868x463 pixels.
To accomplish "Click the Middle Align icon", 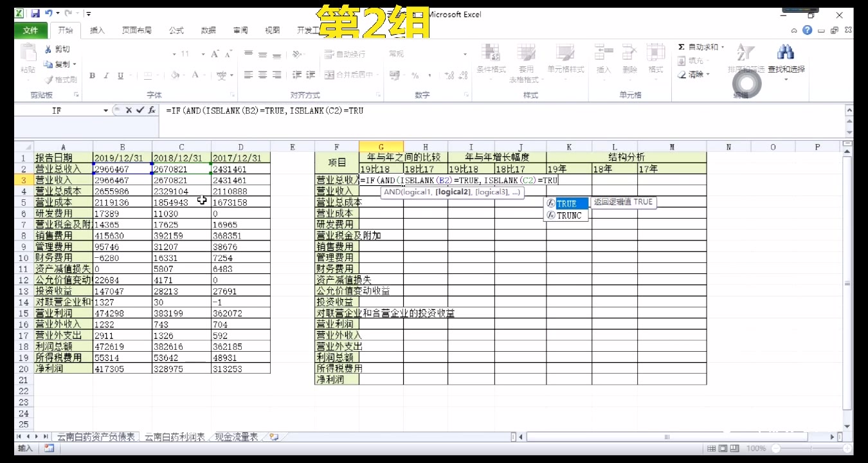I will tap(262, 54).
